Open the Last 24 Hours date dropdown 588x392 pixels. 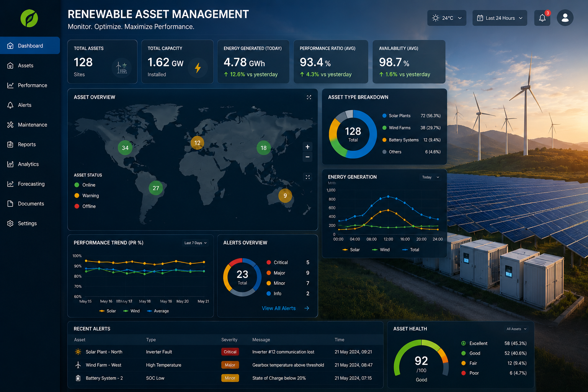(500, 18)
